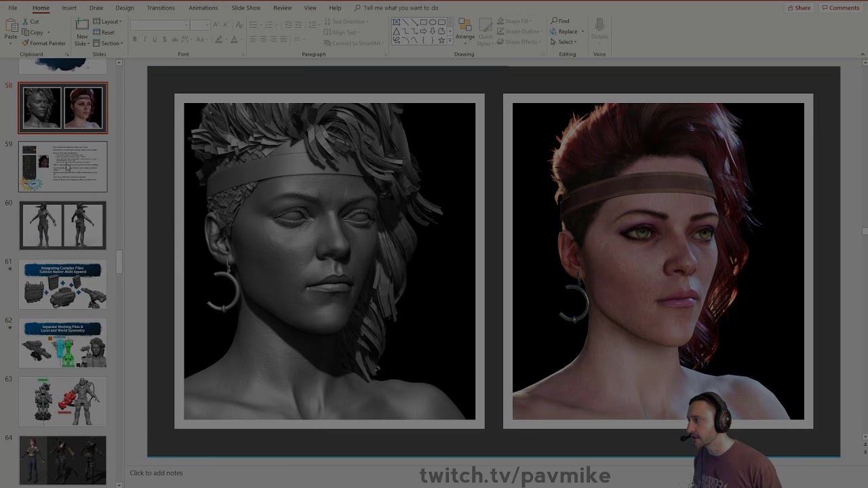The width and height of the screenshot is (868, 488).
Task: Select slide 60 thumbnail with two characters
Action: coord(62,225)
